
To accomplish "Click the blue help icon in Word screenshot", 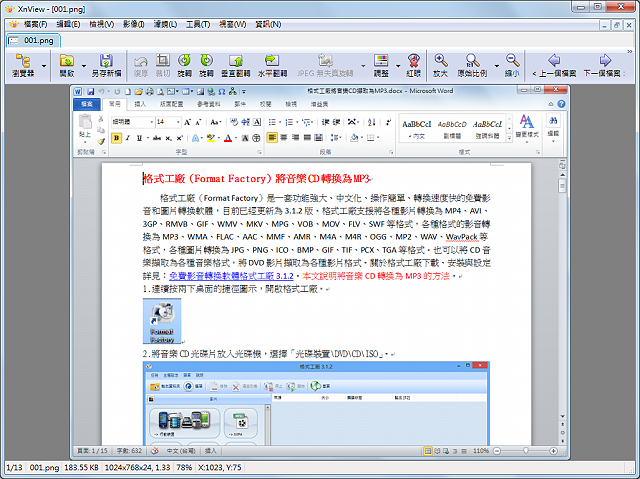I will click(561, 104).
